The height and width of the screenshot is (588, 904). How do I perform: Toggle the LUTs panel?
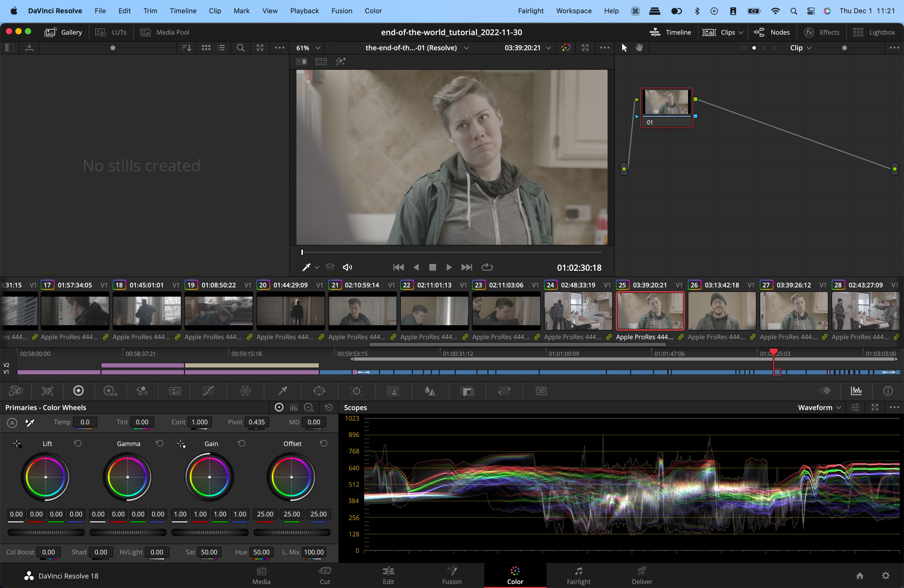111,32
